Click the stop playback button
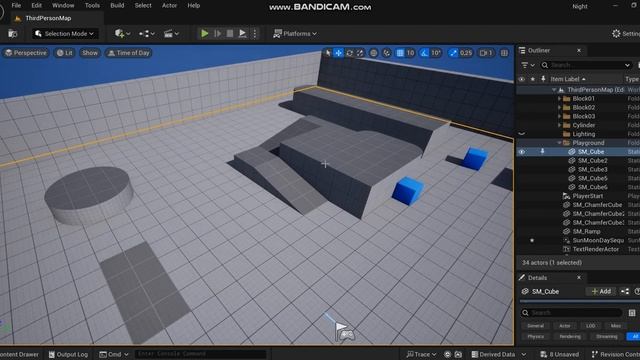The image size is (640, 360). click(230, 33)
